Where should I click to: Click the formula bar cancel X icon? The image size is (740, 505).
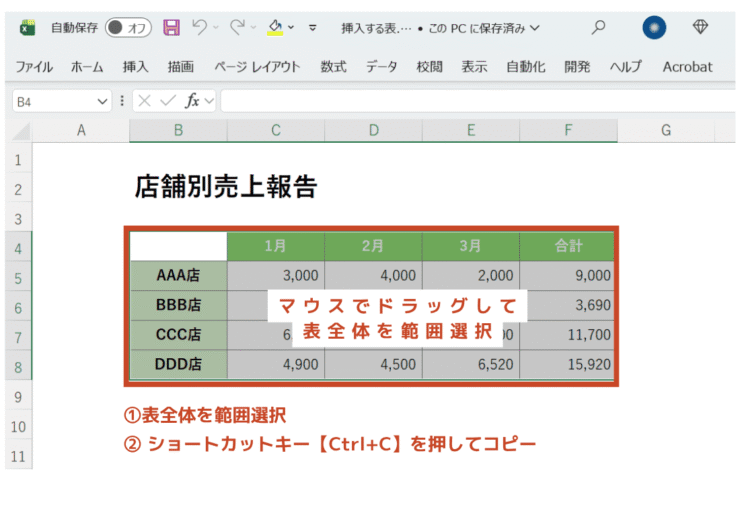coord(144,101)
